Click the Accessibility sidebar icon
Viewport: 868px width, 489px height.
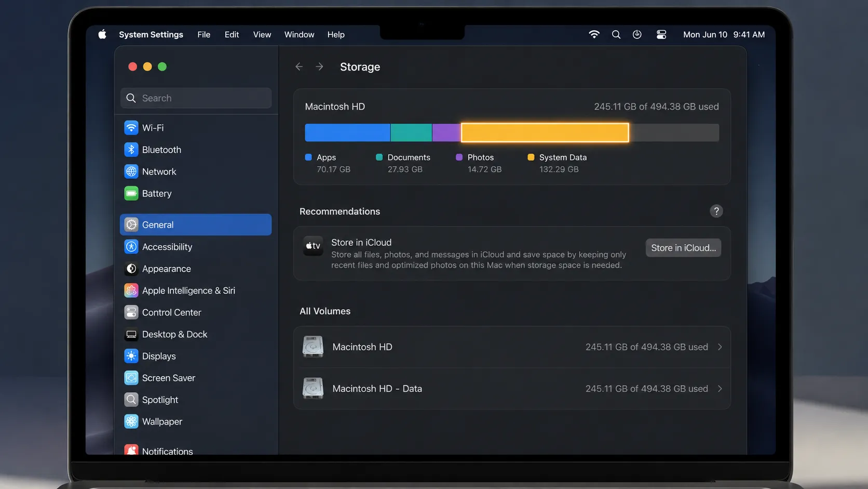pyautogui.click(x=131, y=247)
